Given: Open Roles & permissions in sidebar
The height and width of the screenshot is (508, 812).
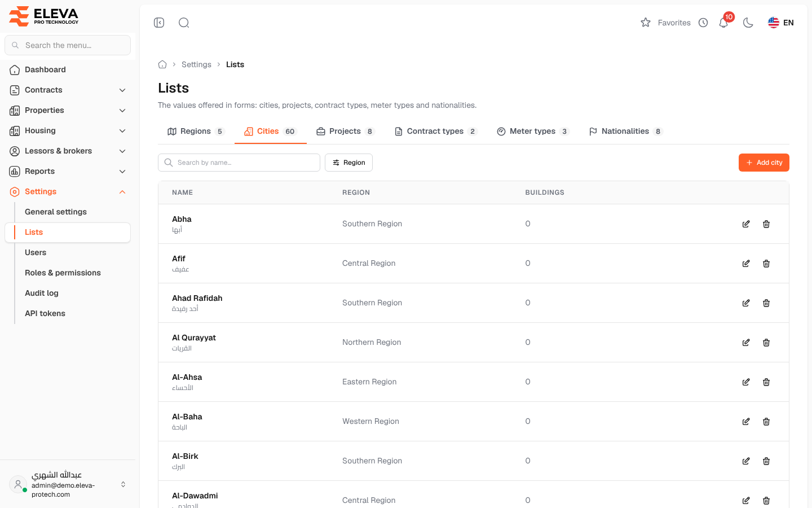Looking at the screenshot, I should point(63,273).
